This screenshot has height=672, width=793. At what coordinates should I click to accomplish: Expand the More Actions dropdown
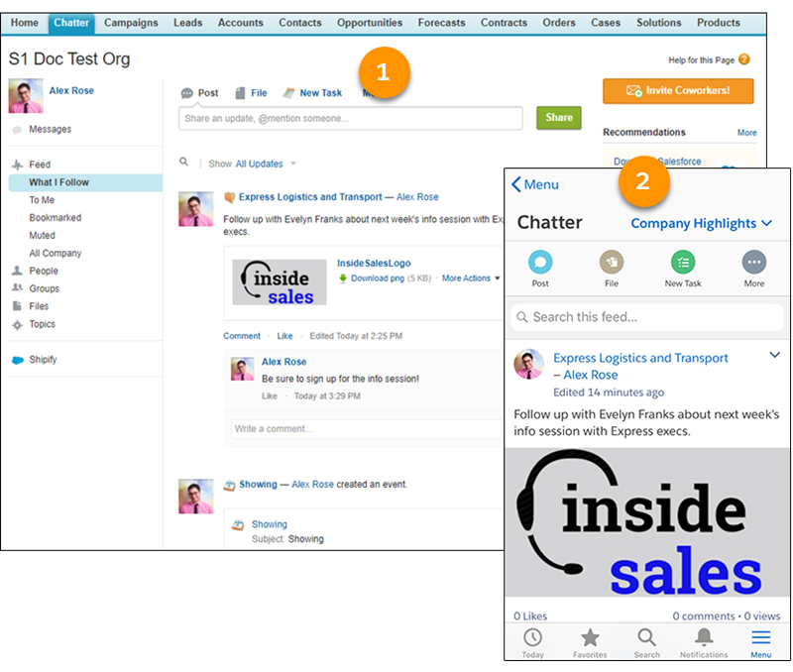(x=470, y=279)
